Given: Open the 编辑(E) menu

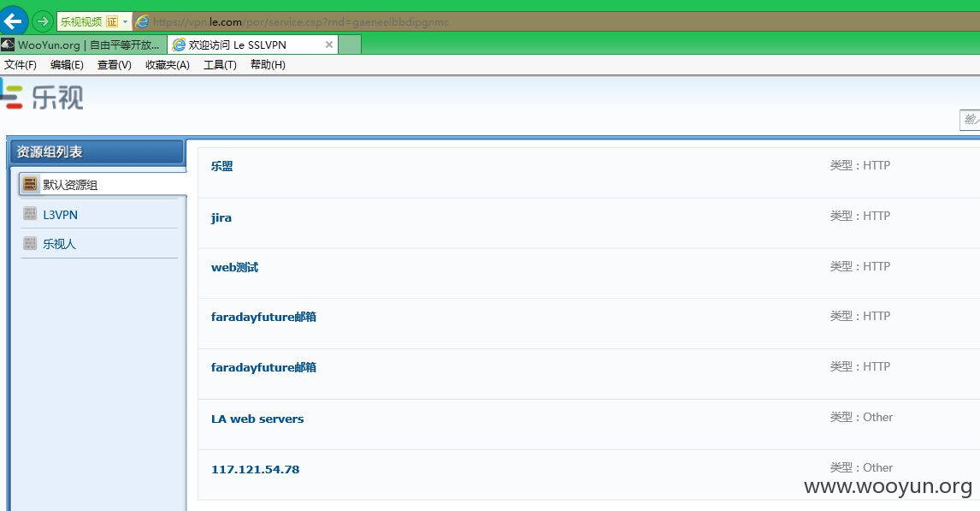Looking at the screenshot, I should pos(67,65).
